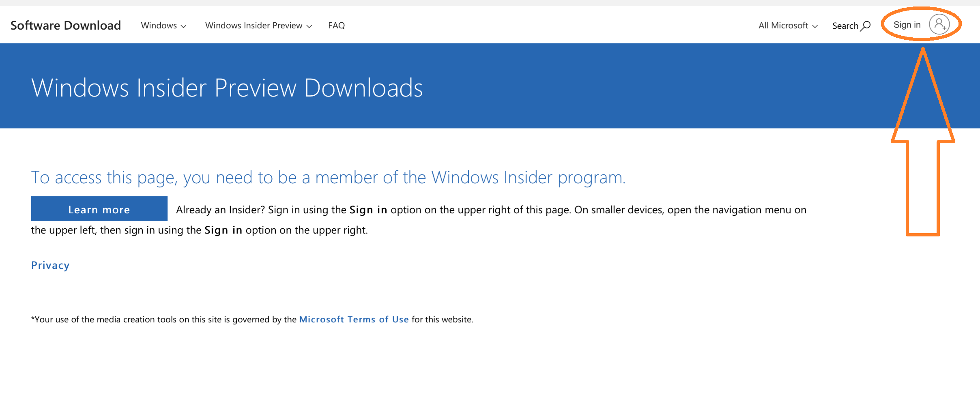980x412 pixels.
Task: Click the Windows Insider Preview Downloads heading
Action: click(x=227, y=88)
